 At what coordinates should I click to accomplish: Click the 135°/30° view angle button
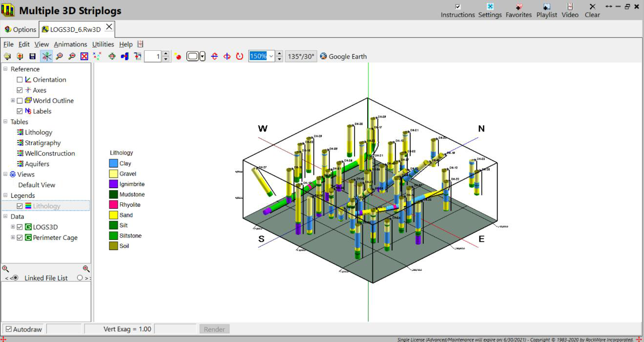pos(300,56)
